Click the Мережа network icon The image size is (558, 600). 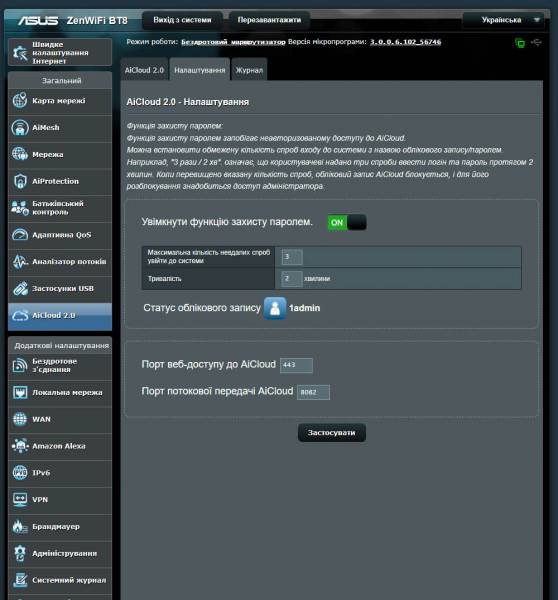click(20, 154)
